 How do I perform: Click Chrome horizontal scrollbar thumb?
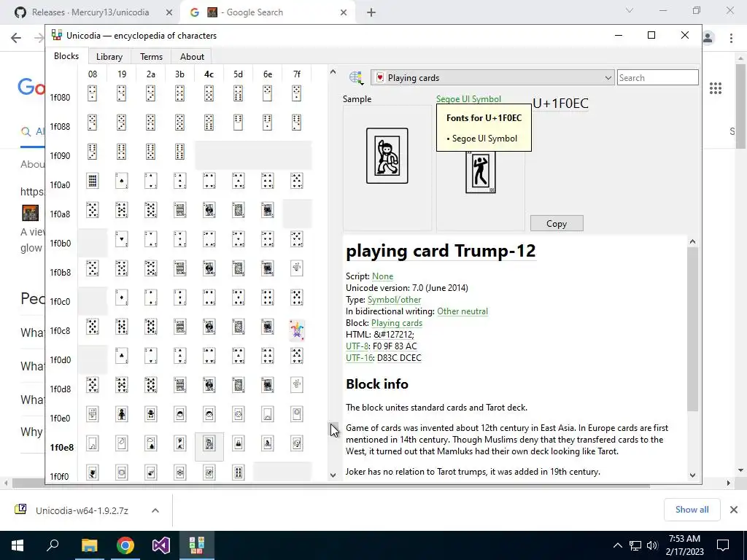pos(331,483)
